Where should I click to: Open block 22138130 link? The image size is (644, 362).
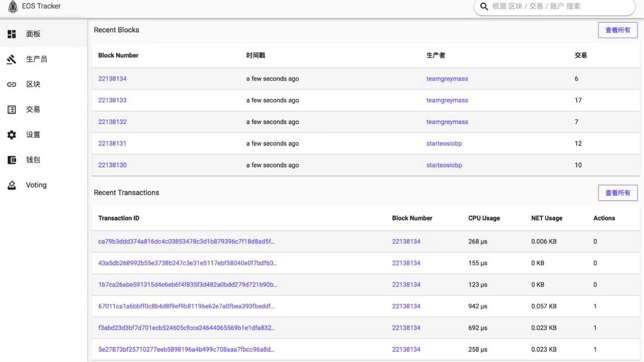pyautogui.click(x=112, y=165)
